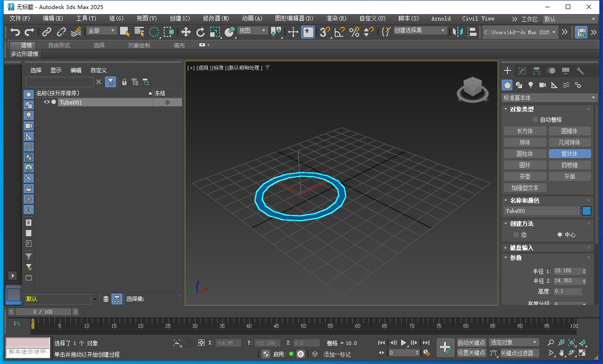The height and width of the screenshot is (364, 603).
Task: Select the Lights category icon in command panel
Action: [531, 85]
